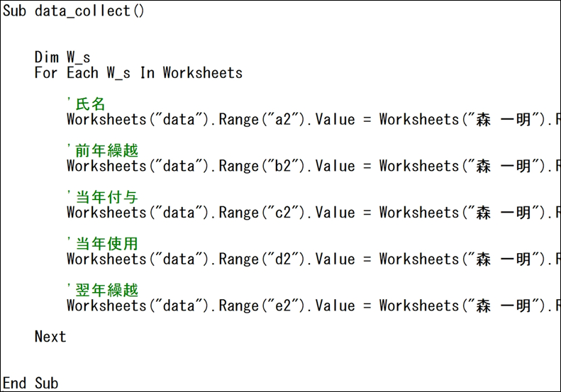Click the For Each W_s In Worksheets line

coord(138,73)
